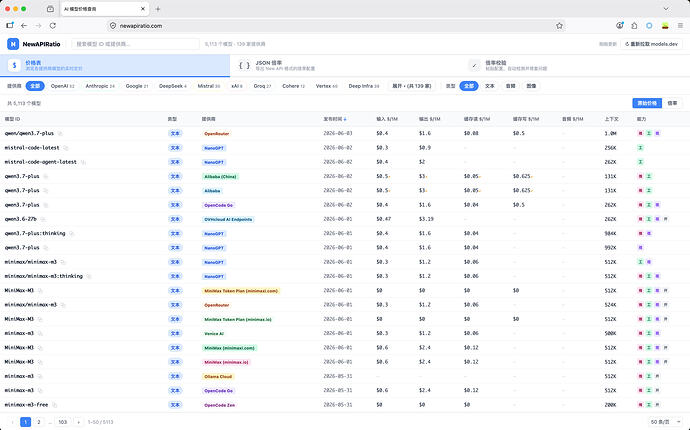The height and width of the screenshot is (430, 690).
Task: Focus the model ID search field
Action: tap(136, 44)
